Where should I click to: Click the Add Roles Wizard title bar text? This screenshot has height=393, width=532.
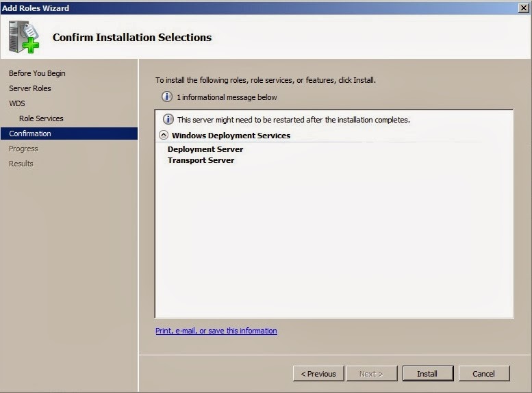coord(36,8)
